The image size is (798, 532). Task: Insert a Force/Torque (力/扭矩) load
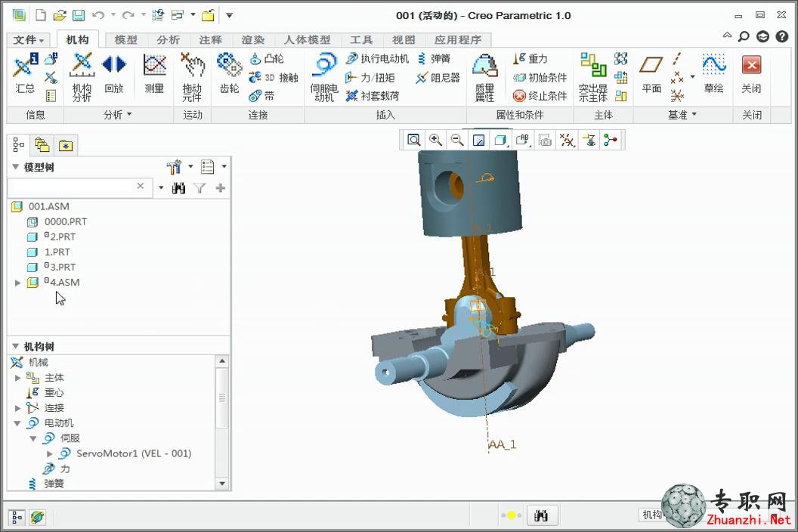(370, 77)
